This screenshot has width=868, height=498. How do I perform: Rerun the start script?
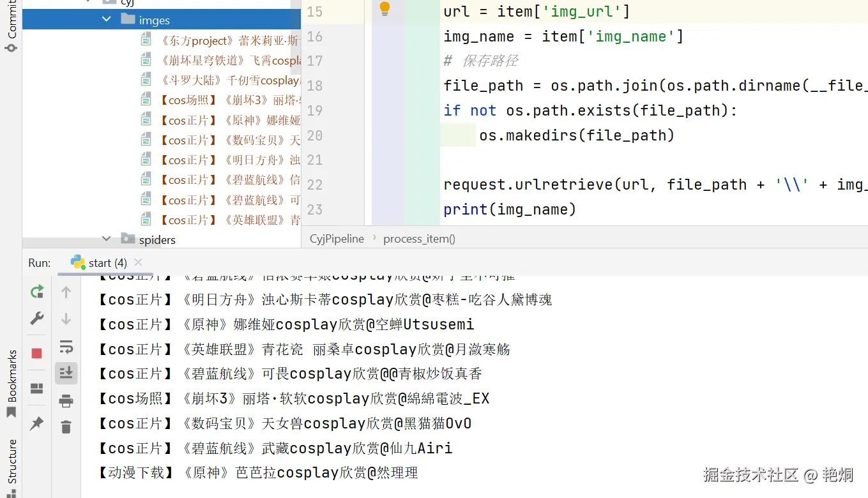point(36,292)
